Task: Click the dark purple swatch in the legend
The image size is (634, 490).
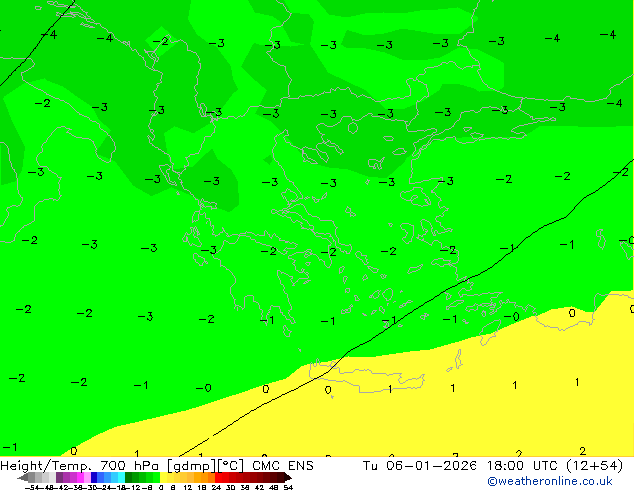Action: 59,477
